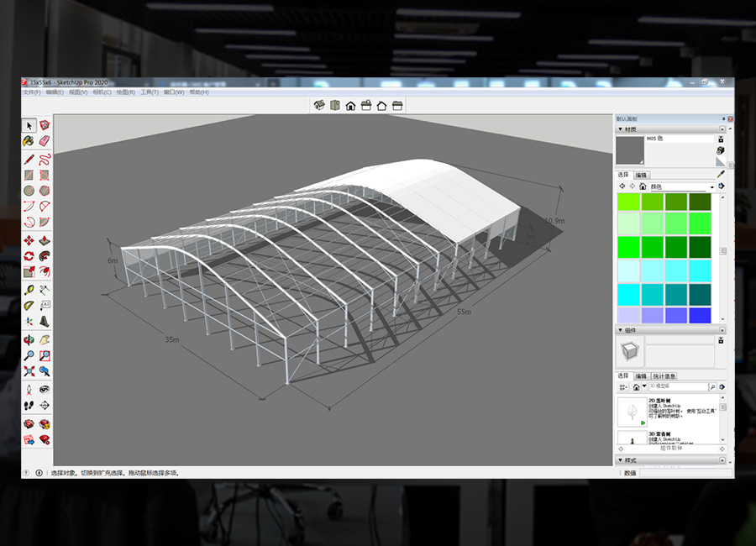Open the 颜色 material library dropdown
Screen dimensions: 756x546
click(711, 187)
